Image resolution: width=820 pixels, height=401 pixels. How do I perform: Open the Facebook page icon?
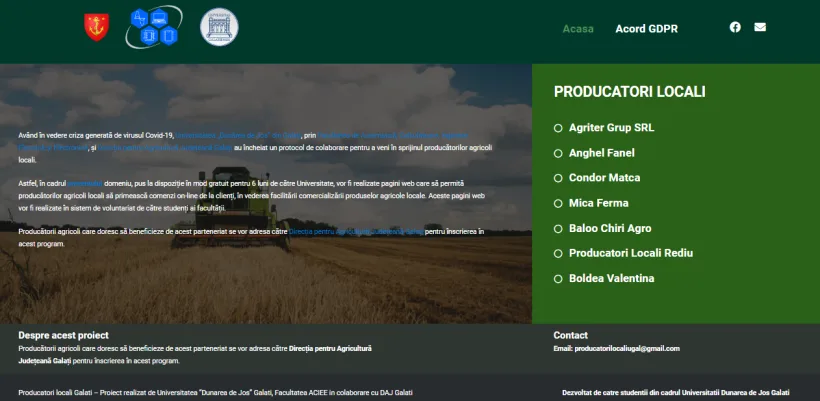click(735, 27)
